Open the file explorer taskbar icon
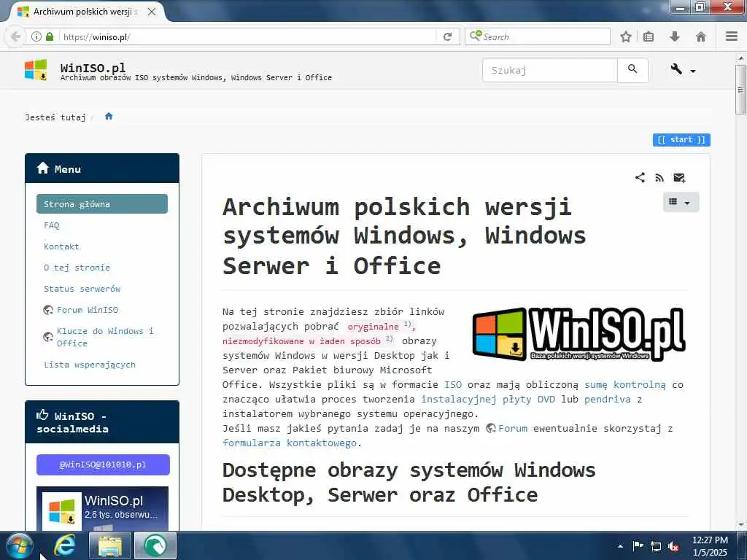Viewport: 747px width, 560px height. (110, 545)
